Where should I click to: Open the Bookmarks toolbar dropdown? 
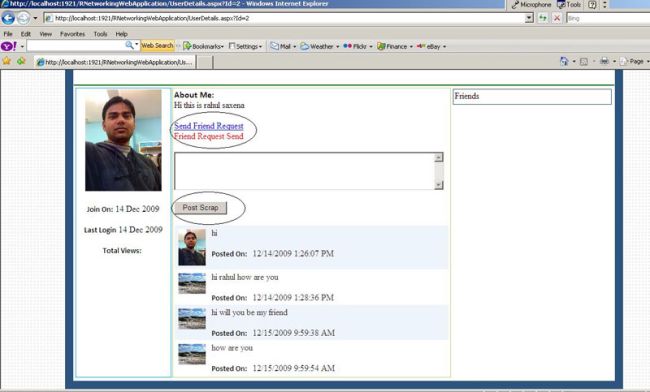pyautogui.click(x=204, y=46)
